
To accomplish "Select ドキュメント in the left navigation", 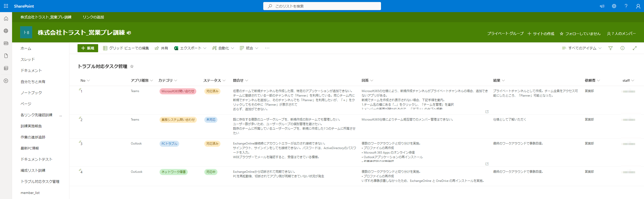I will [x=31, y=71].
